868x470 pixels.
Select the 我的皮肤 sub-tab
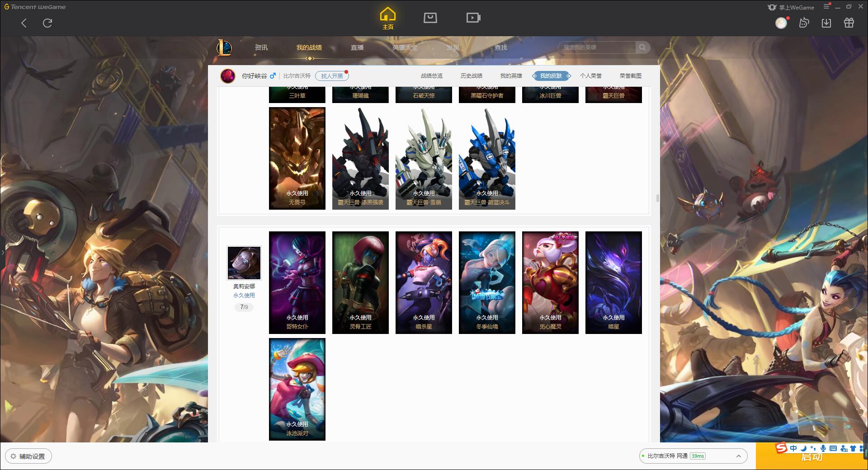pyautogui.click(x=551, y=76)
